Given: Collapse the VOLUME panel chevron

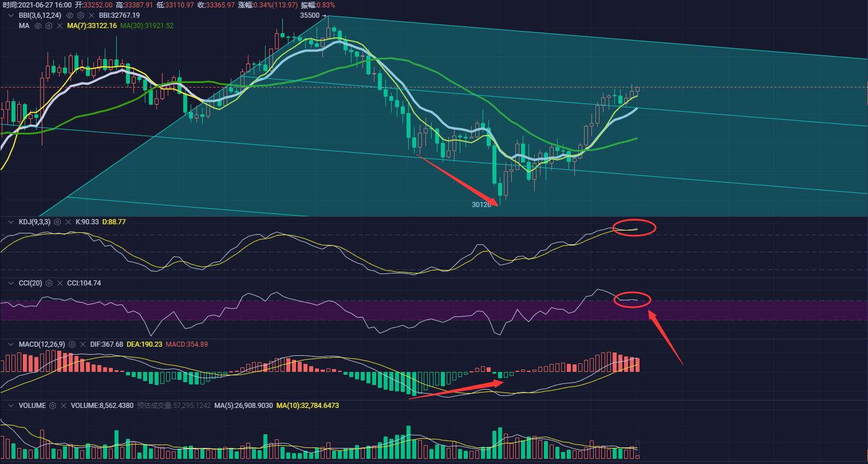Looking at the screenshot, I should (x=11, y=406).
